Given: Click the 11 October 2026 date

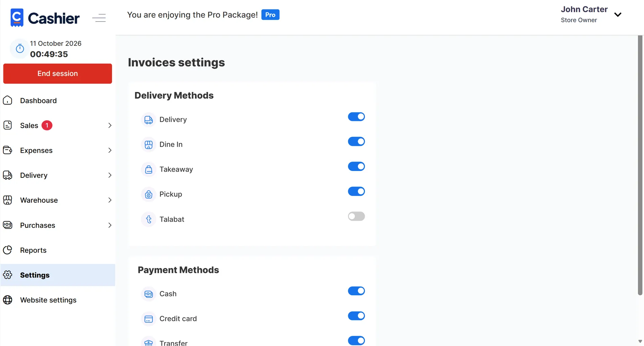Looking at the screenshot, I should point(56,44).
